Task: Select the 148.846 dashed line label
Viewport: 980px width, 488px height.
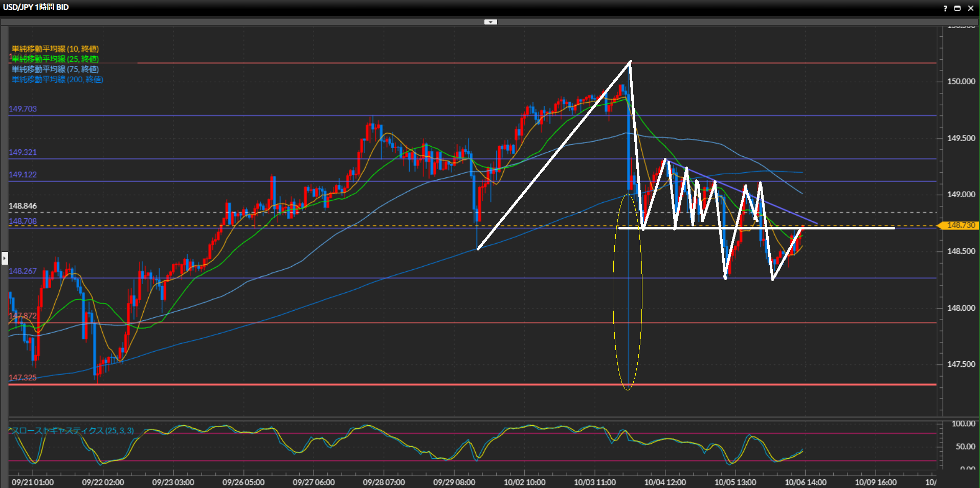Action: coord(23,206)
